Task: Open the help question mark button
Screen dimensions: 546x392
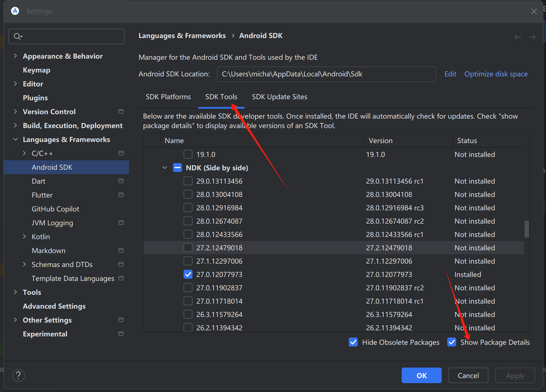Action: (18, 375)
